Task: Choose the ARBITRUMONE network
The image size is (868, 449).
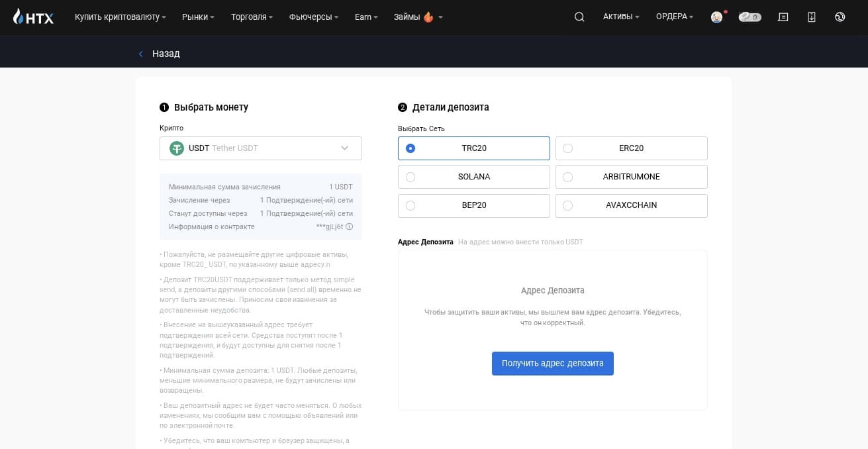Action: point(632,177)
